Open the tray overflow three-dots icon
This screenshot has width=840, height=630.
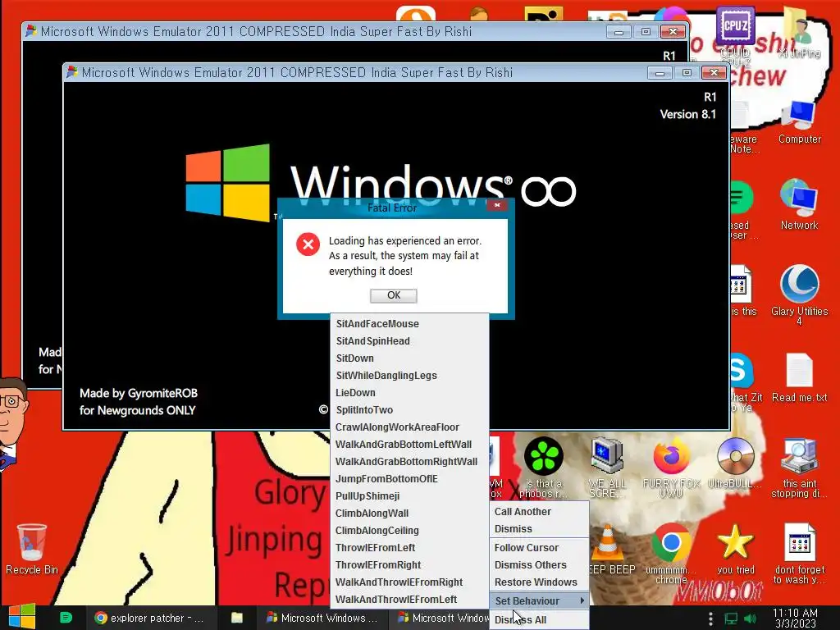[711, 619]
